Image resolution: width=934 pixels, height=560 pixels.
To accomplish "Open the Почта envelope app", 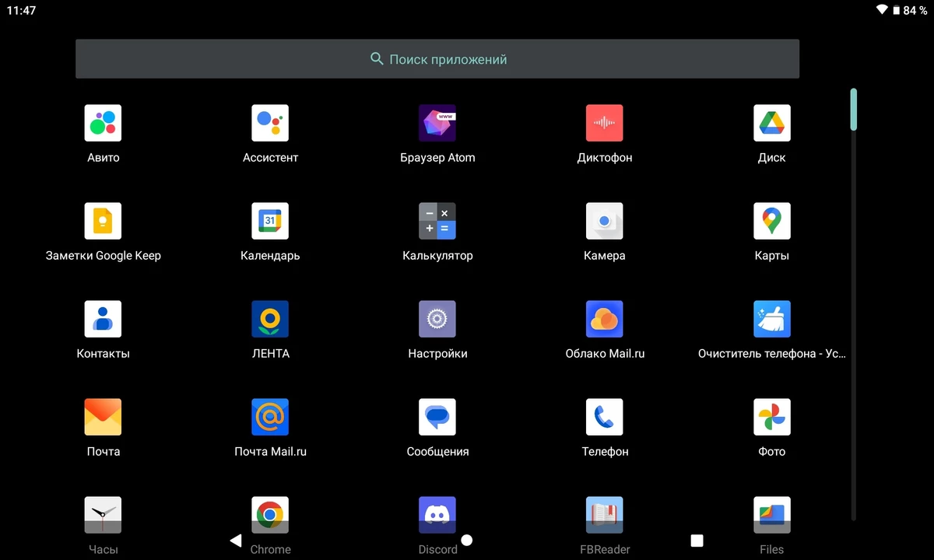I will pos(103,417).
